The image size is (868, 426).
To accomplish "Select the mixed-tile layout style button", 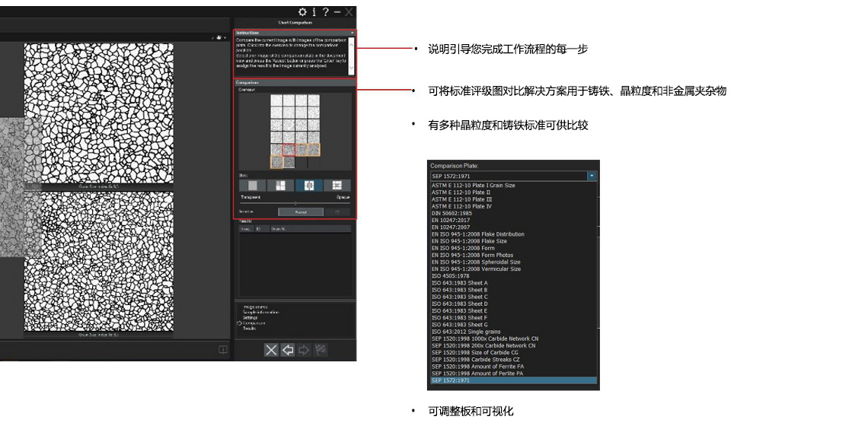I will click(x=281, y=186).
